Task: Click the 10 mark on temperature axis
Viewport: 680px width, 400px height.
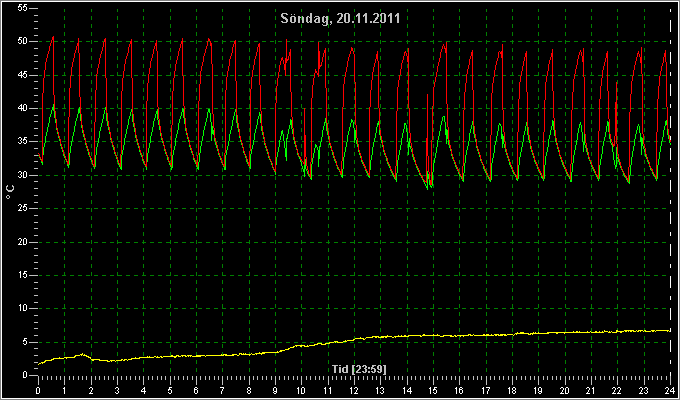Action: [x=23, y=308]
